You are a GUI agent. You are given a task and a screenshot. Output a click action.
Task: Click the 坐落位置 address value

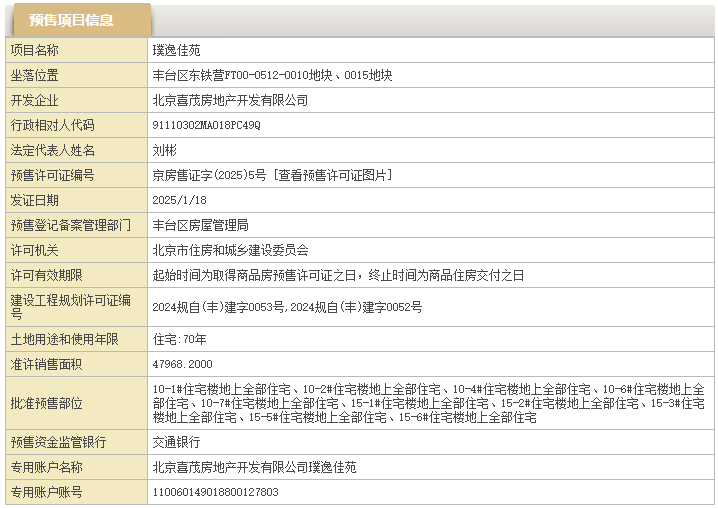tap(271, 75)
